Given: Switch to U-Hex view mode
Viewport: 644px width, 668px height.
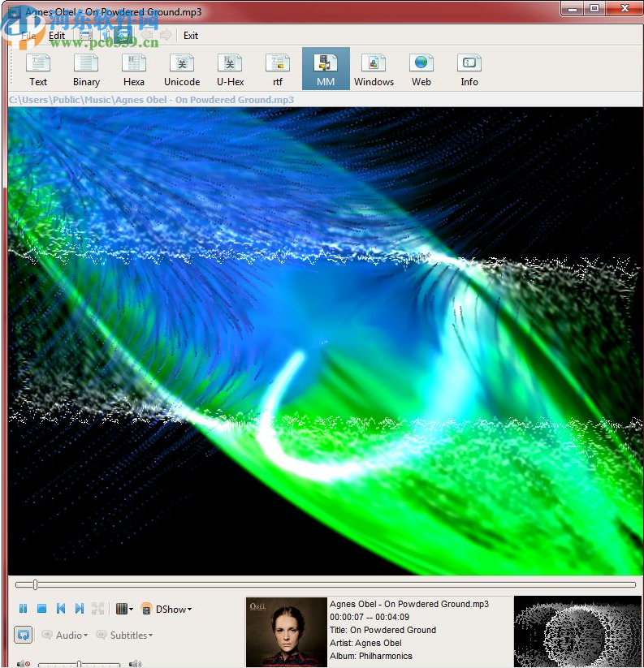Looking at the screenshot, I should 230,69.
